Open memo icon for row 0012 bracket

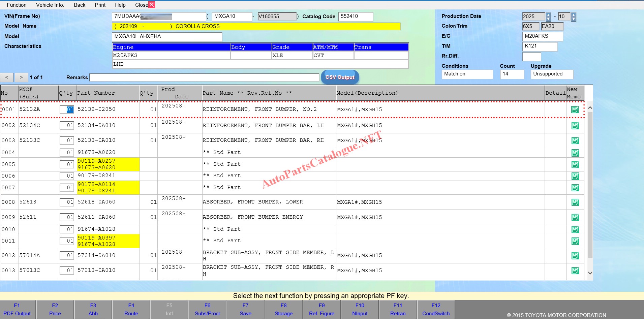tap(575, 256)
